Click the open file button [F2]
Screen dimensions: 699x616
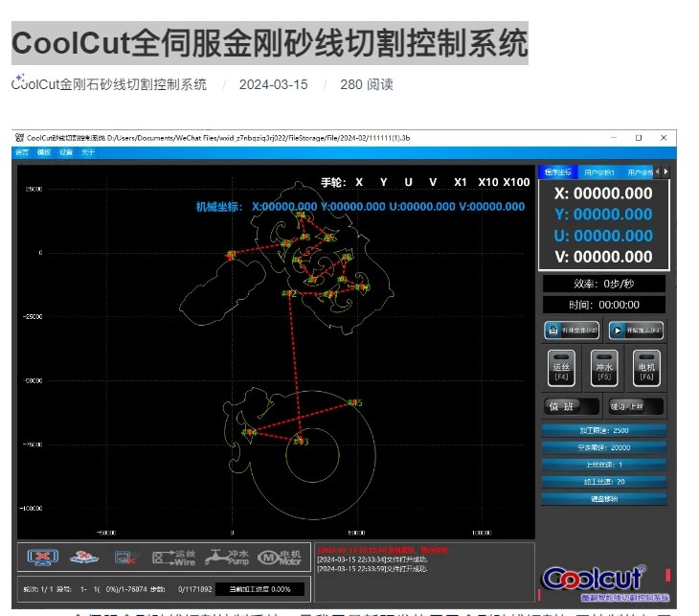572,331
